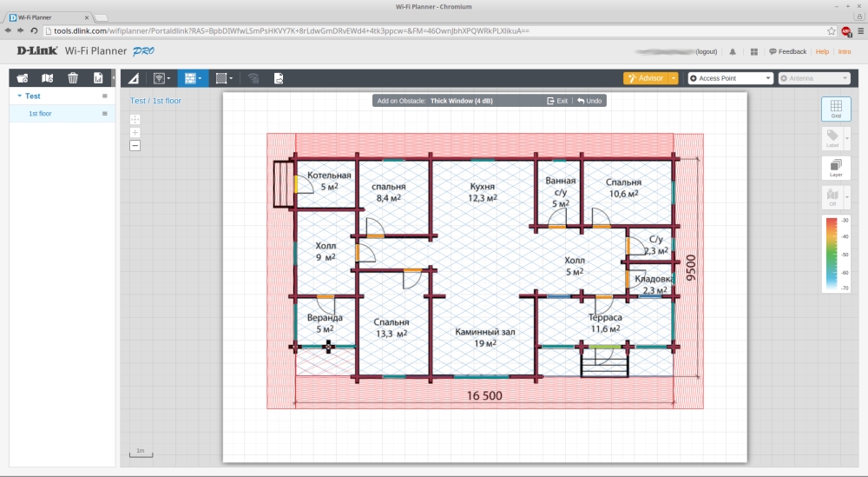Open the notifications bell icon
868x477 pixels.
pyautogui.click(x=733, y=52)
